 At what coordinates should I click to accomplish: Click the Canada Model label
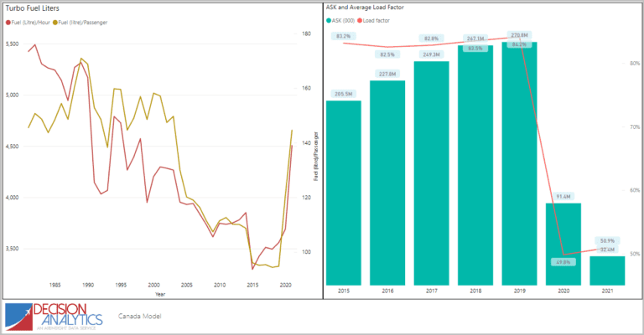pos(140,316)
